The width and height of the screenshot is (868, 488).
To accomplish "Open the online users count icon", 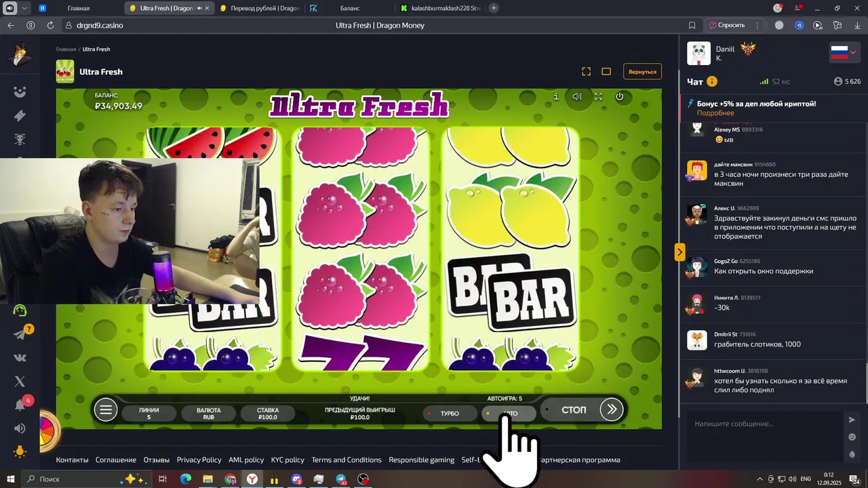I will tap(838, 81).
